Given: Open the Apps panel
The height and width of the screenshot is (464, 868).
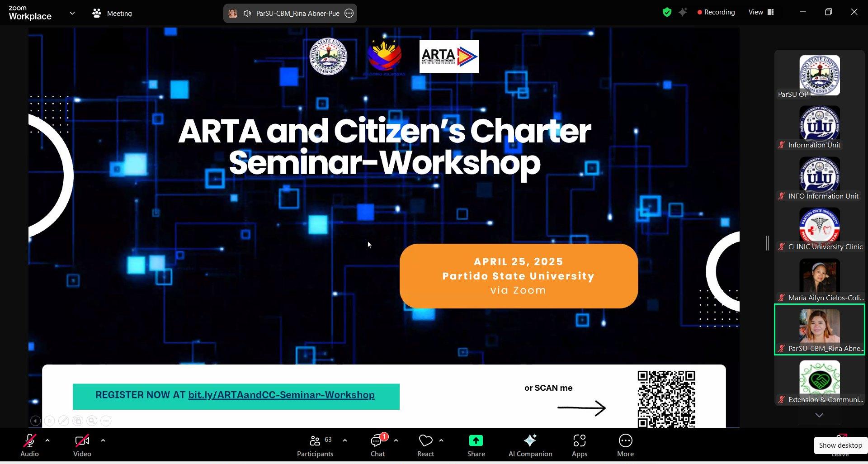Looking at the screenshot, I should click(580, 446).
